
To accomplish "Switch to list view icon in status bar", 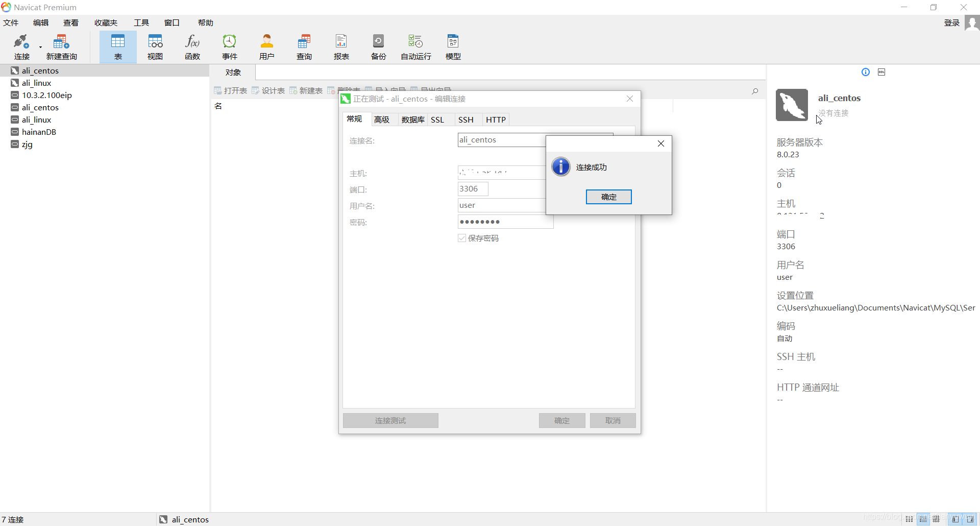I will (x=910, y=519).
